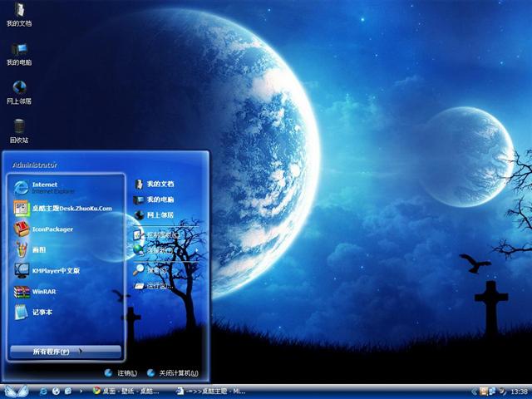Select 网上邻居 in Start menu right pane
Viewport: 532px width, 399px height.
click(x=160, y=214)
